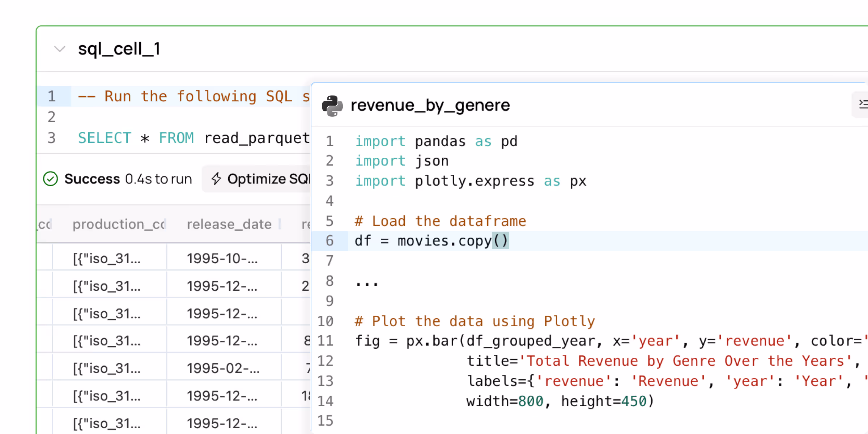Click the green Success checkmark icon
Screen dimensions: 868x434
pyautogui.click(x=50, y=179)
